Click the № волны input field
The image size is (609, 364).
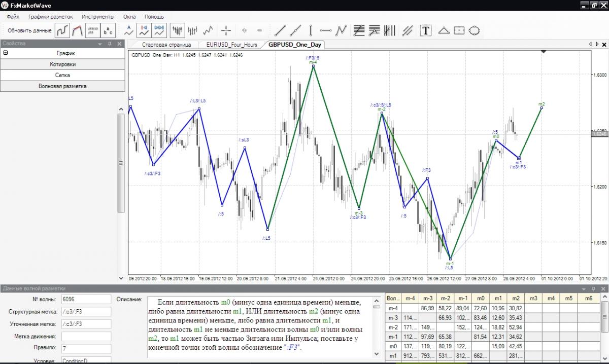[86, 299]
